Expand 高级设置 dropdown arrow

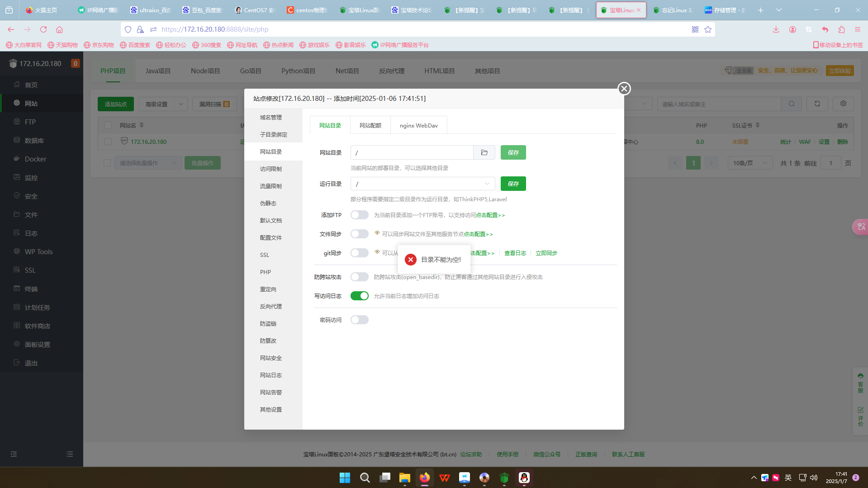(181, 104)
